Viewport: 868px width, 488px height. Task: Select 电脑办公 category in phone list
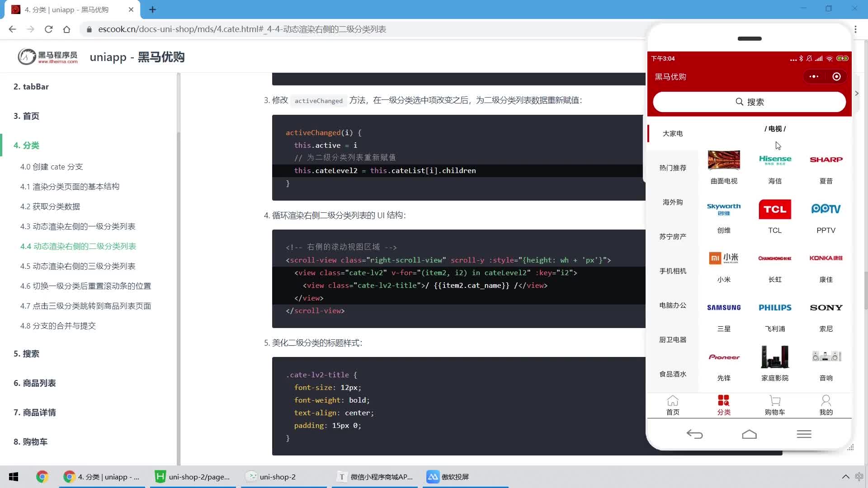click(x=673, y=305)
